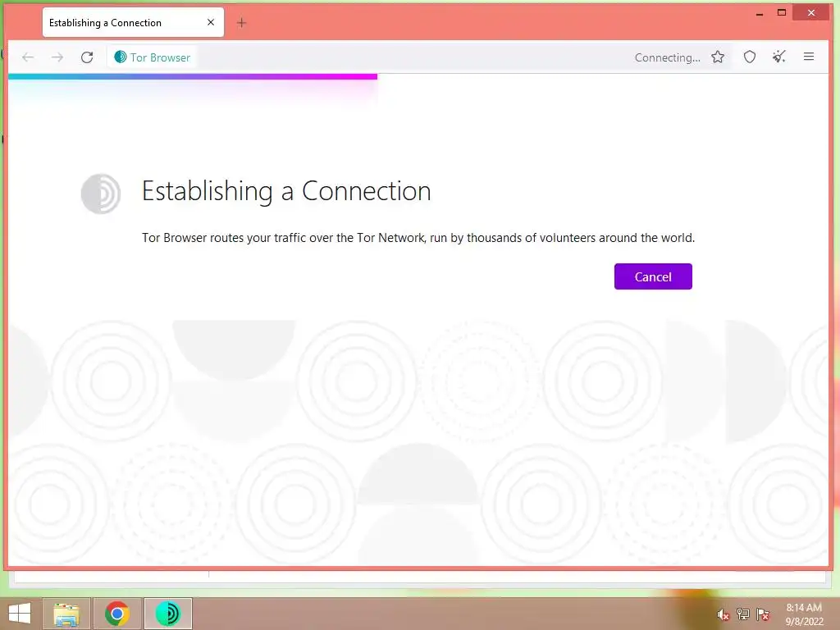Screen dimensions: 840x630
Task: Open the network tray icon
Action: [x=743, y=614]
